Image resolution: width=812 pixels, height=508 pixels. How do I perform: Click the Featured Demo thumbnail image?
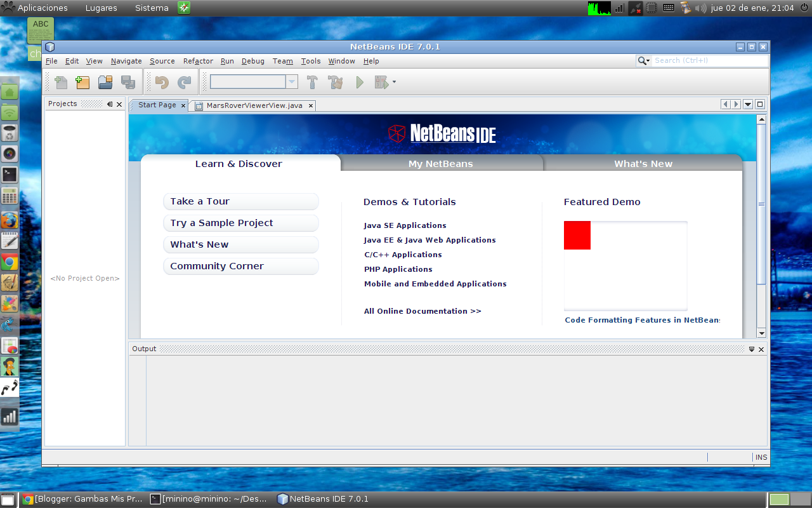point(625,265)
